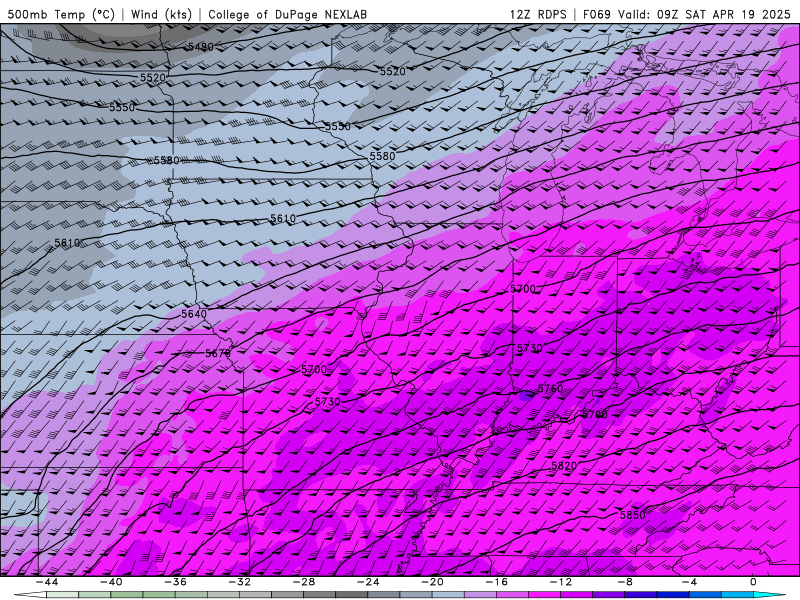
Task: Click the "F069" forecast hour label
Action: [596, 14]
